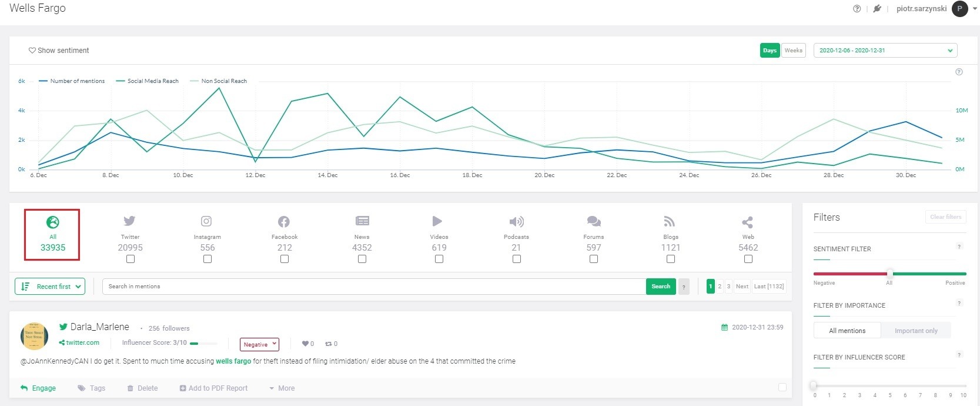Check the Twitter source checkbox
980x406 pixels.
(131, 259)
